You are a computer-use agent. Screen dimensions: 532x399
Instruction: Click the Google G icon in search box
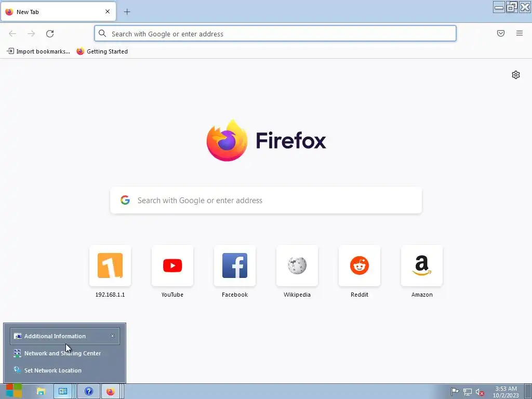(125, 200)
